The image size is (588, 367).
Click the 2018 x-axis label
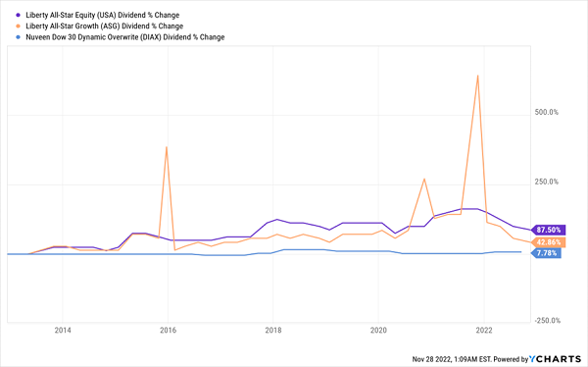pos(273,330)
